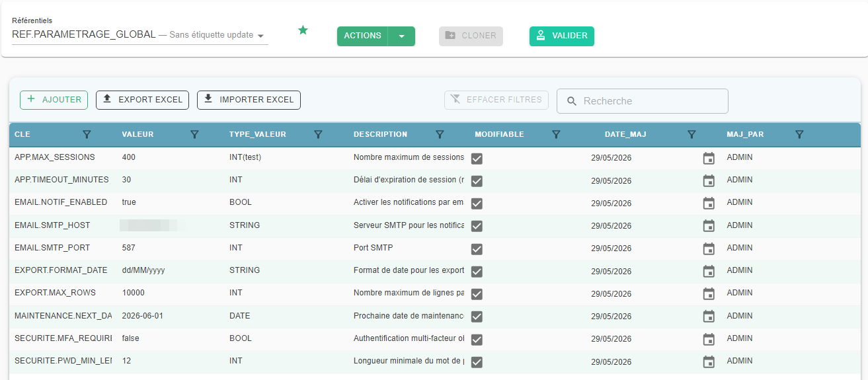Select the value cell 'dd/MM/yyyy'
The height and width of the screenshot is (380, 868).
[143, 270]
